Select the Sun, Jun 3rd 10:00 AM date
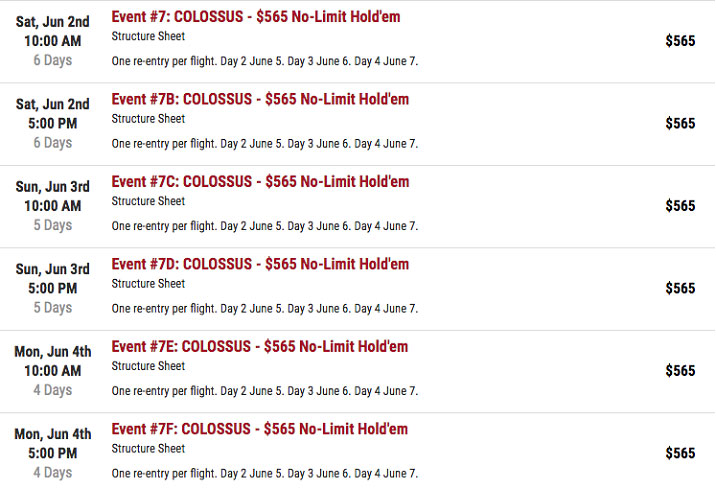This screenshot has height=489, width=716. [53, 196]
